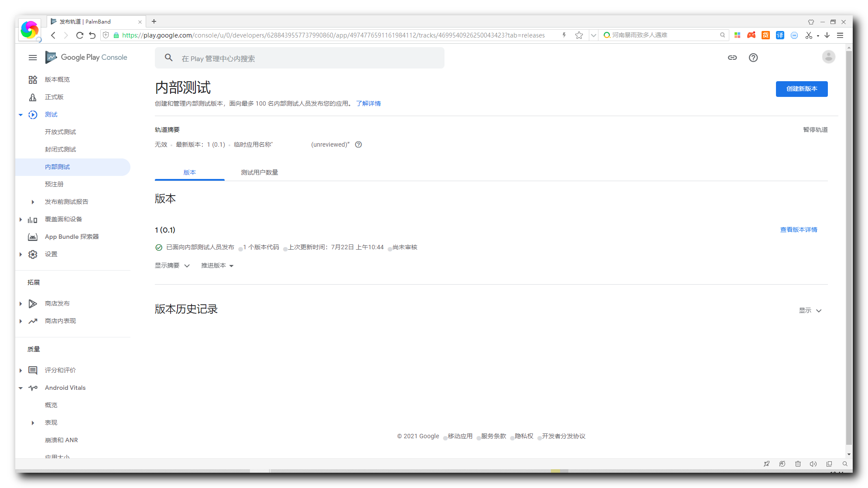Open the help question mark icon
The image size is (868, 488).
pyautogui.click(x=753, y=58)
